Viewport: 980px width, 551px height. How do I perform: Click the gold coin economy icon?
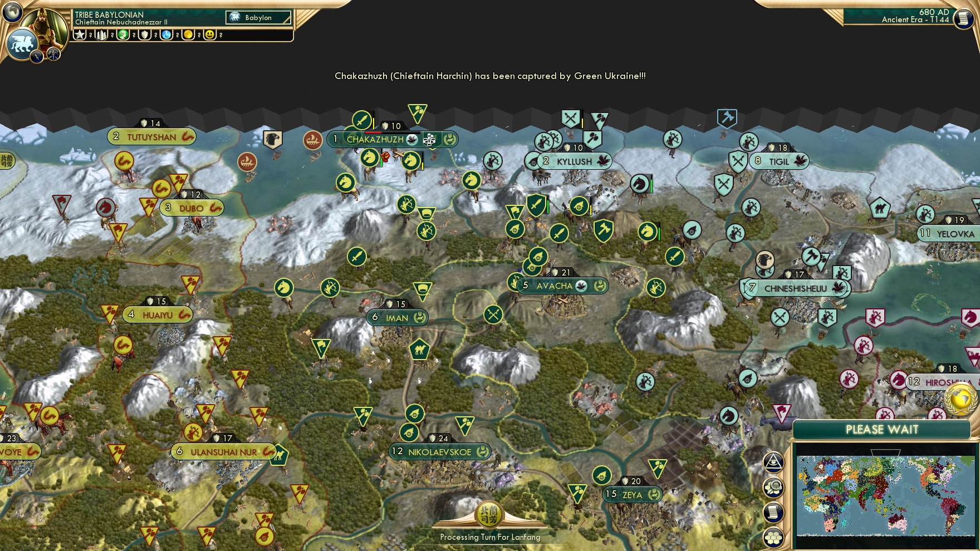point(187,35)
